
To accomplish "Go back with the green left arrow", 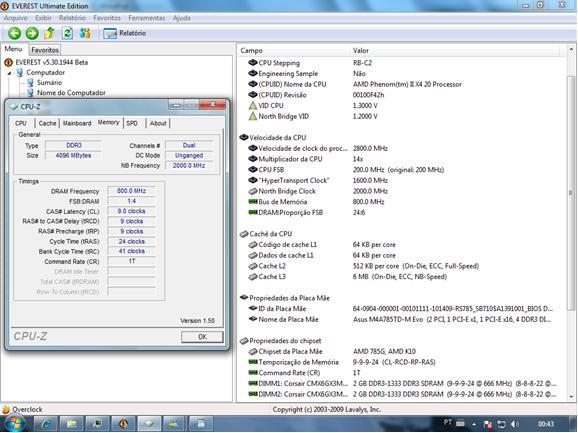I will coord(14,33).
